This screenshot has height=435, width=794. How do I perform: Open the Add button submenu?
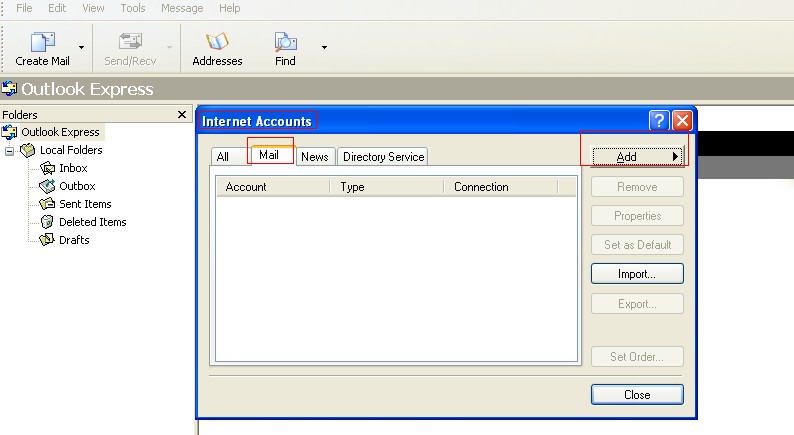[636, 157]
